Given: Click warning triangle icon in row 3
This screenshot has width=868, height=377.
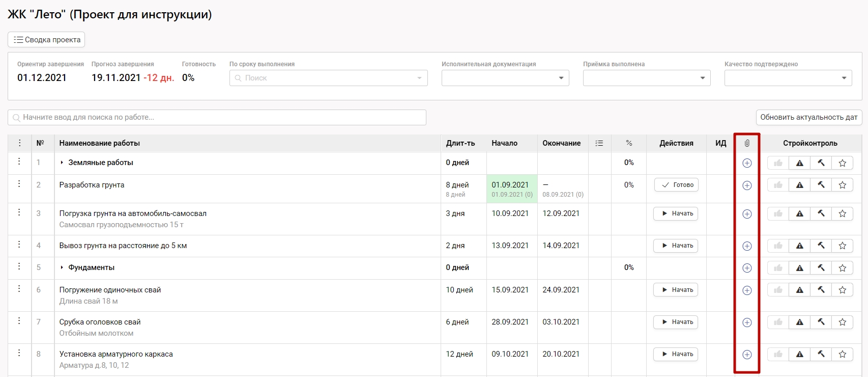Looking at the screenshot, I should [800, 214].
